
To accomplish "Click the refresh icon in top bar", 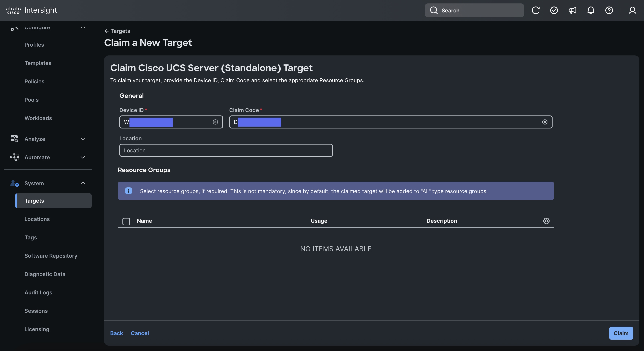I will coord(536,11).
